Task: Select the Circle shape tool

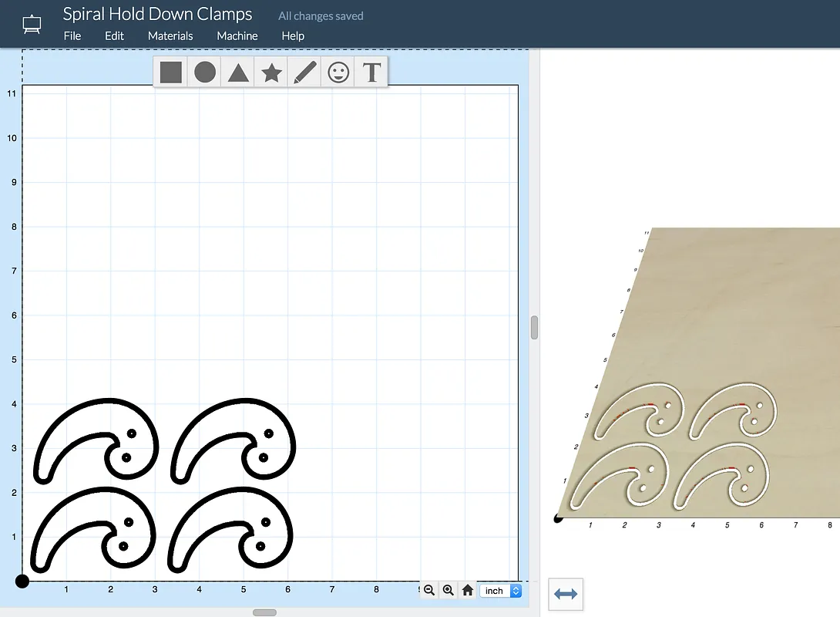Action: pos(204,72)
